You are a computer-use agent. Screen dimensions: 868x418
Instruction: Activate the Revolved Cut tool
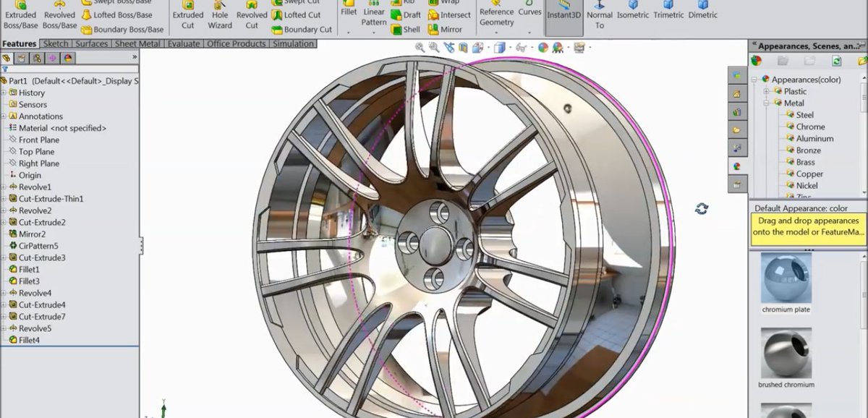pyautogui.click(x=252, y=16)
